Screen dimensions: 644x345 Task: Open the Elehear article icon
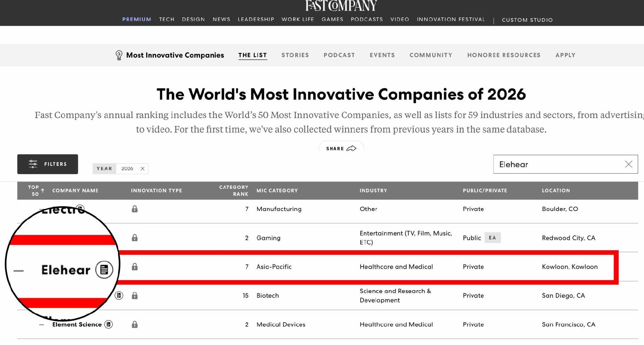point(104,270)
